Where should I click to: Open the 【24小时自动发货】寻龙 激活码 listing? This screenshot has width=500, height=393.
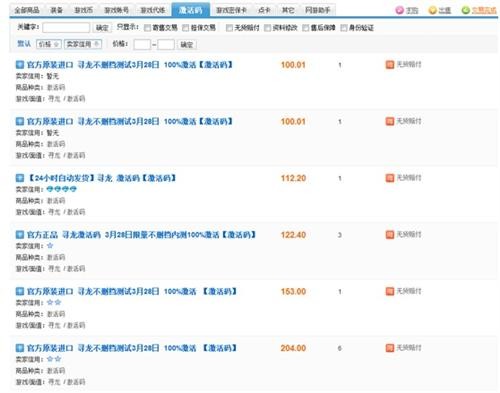coord(101,178)
